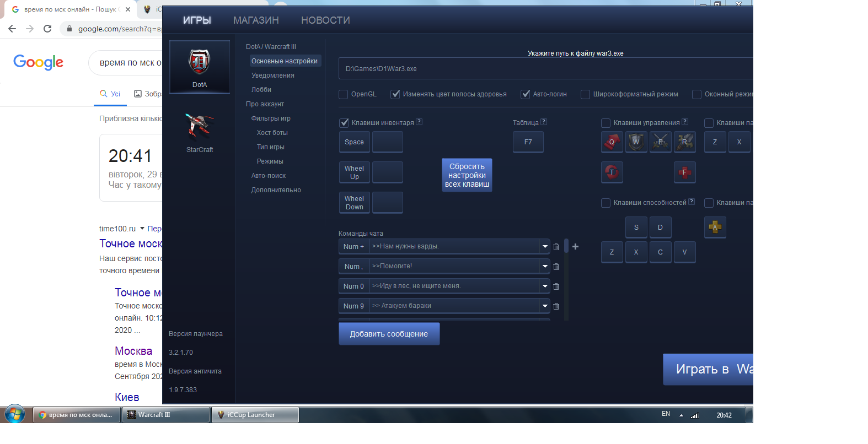This screenshot has height=444, width=868.
Task: Open Авто-поиск settings section
Action: pos(269,176)
